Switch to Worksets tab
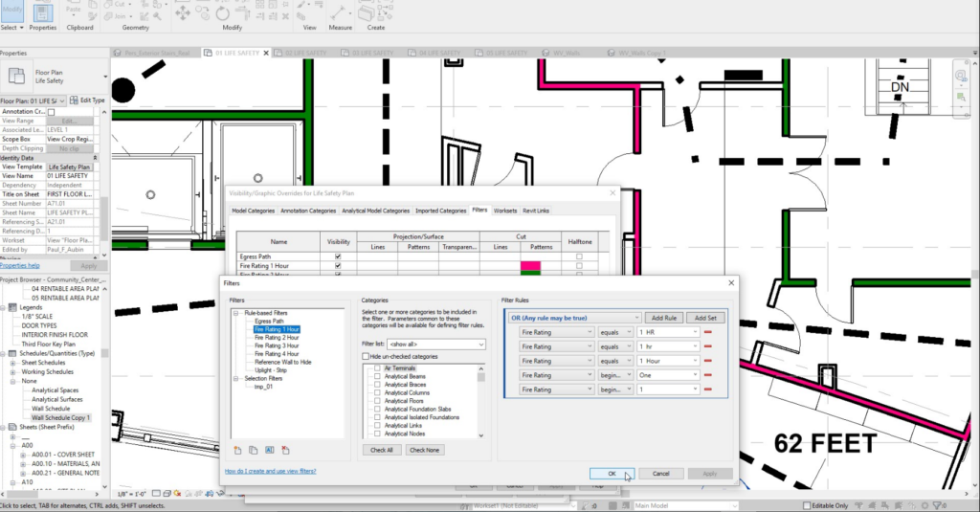This screenshot has width=980, height=512. (505, 211)
